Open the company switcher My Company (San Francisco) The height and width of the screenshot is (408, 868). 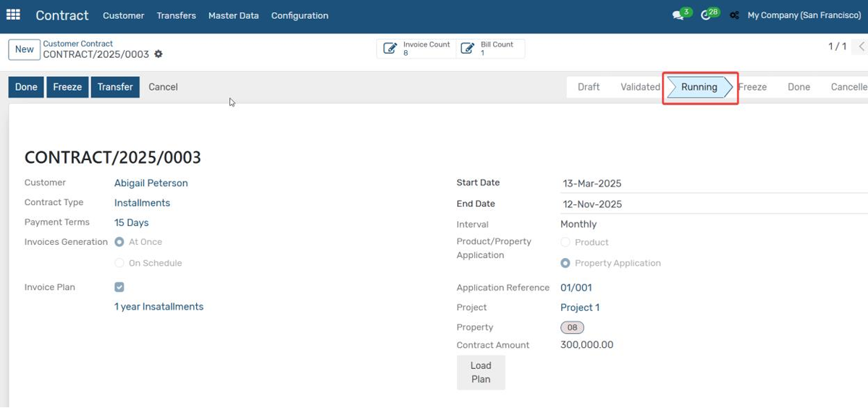[804, 15]
